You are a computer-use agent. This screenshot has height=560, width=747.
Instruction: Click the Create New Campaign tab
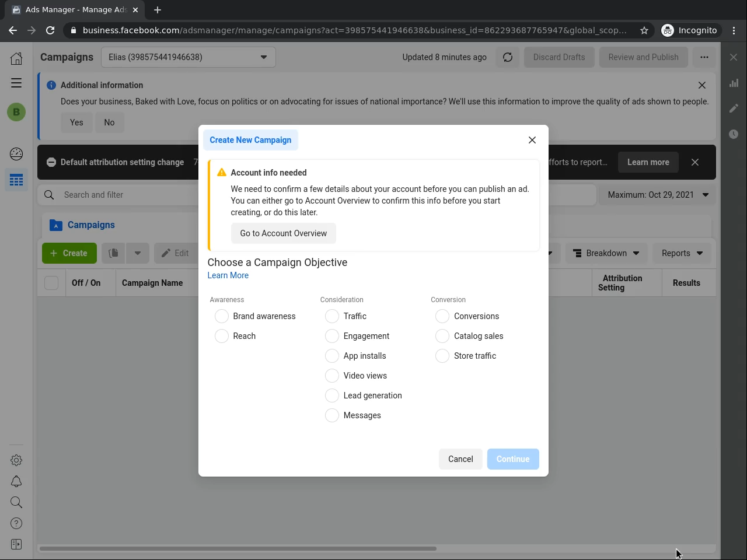(x=250, y=140)
